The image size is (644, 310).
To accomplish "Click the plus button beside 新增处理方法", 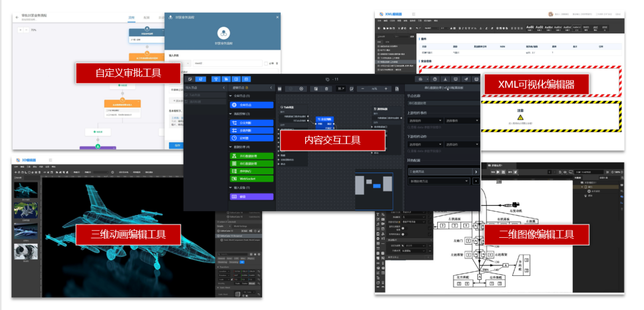I will [x=476, y=181].
